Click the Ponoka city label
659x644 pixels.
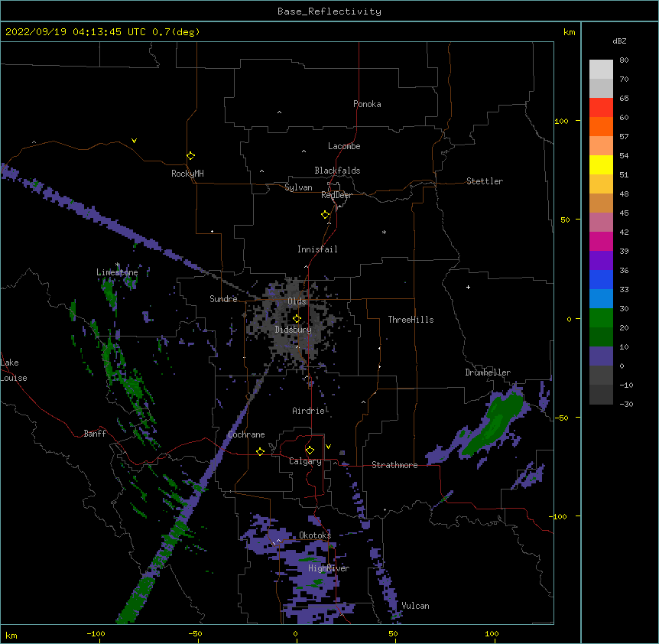pyautogui.click(x=367, y=104)
